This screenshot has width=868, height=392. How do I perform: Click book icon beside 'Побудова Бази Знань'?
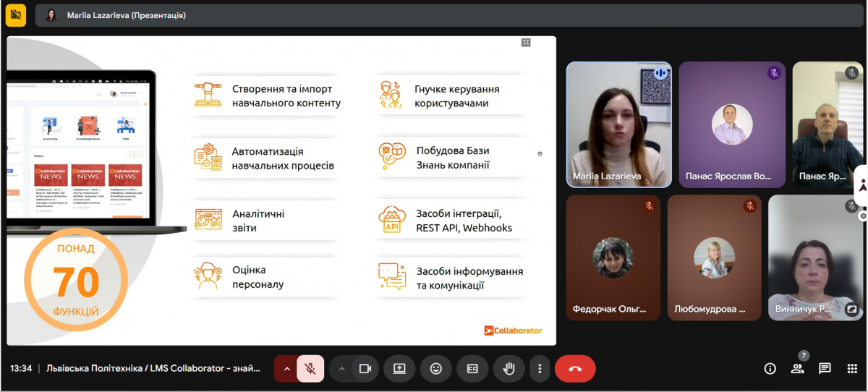[393, 157]
